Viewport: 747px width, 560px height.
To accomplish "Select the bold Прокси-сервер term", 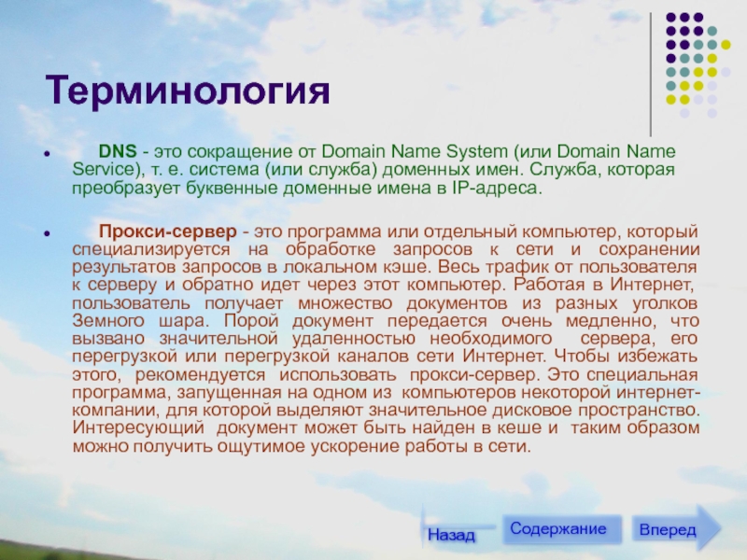I will (168, 231).
